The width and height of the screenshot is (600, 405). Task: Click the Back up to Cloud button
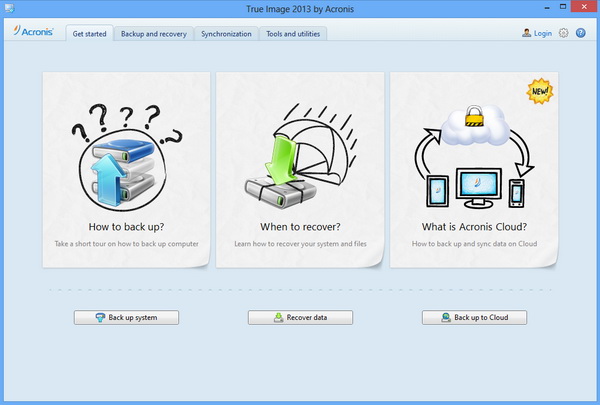[474, 317]
